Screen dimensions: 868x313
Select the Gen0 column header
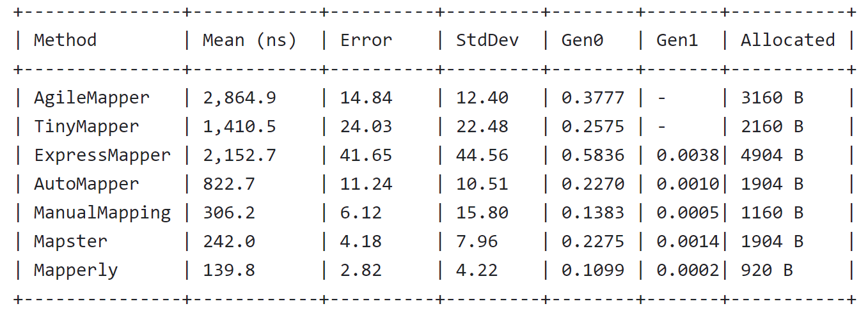(582, 40)
